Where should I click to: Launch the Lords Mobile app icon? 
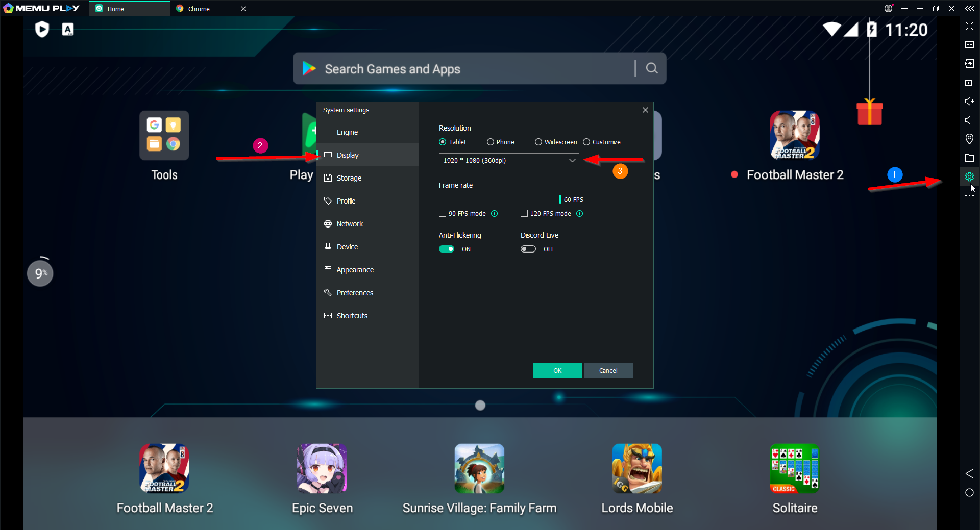636,468
